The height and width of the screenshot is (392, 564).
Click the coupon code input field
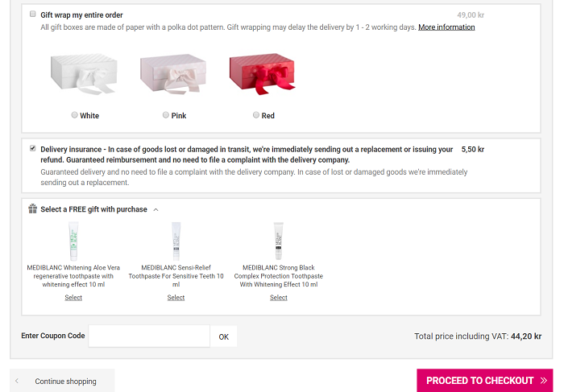pos(149,336)
